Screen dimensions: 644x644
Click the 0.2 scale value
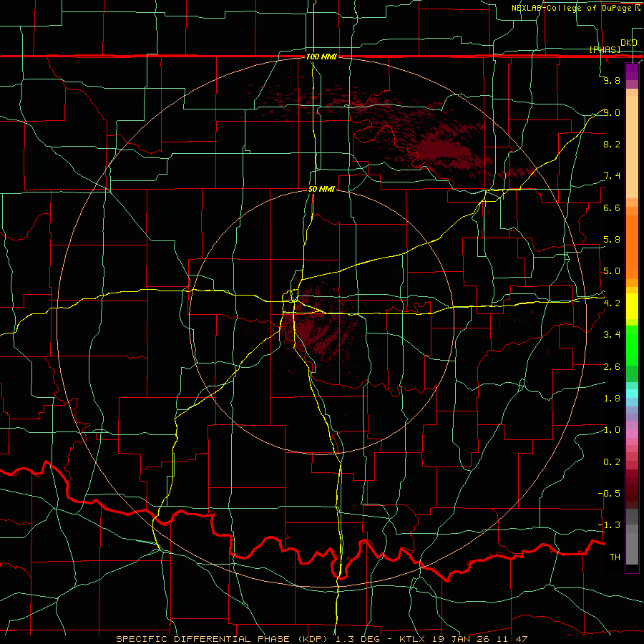tap(612, 462)
